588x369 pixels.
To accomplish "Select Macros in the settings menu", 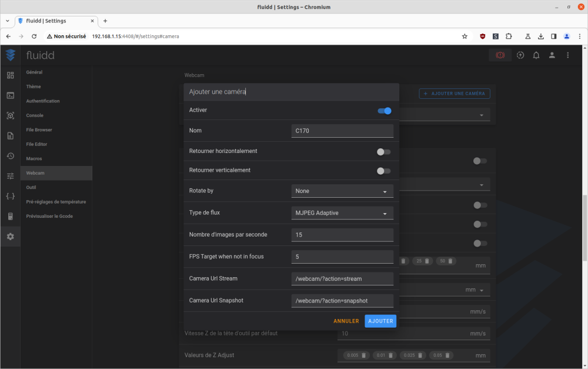I will click(34, 159).
